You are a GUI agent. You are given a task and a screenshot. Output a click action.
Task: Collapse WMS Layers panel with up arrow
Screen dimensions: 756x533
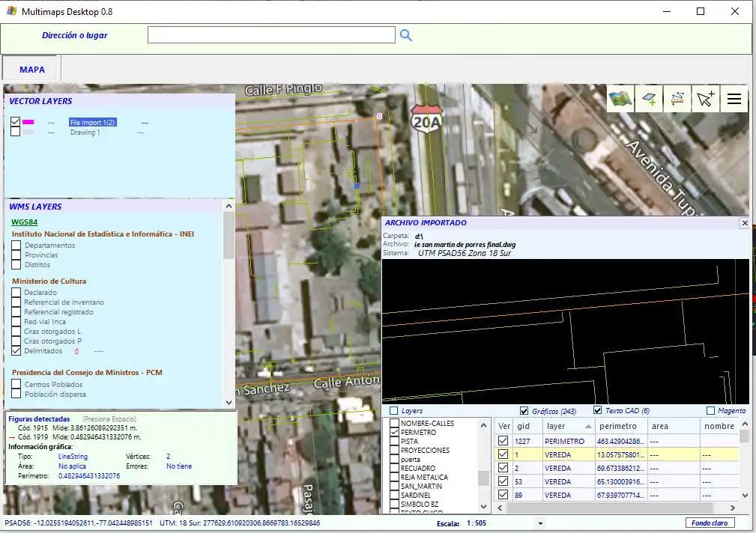229,207
